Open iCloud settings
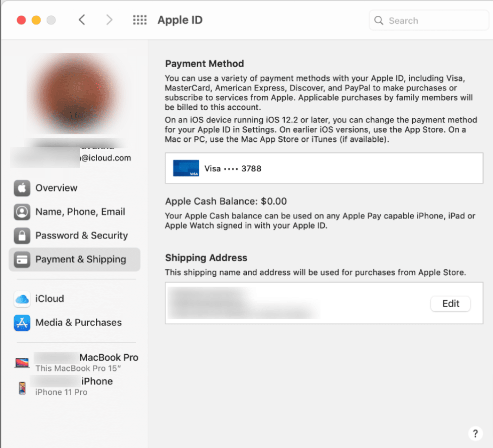 point(75,299)
